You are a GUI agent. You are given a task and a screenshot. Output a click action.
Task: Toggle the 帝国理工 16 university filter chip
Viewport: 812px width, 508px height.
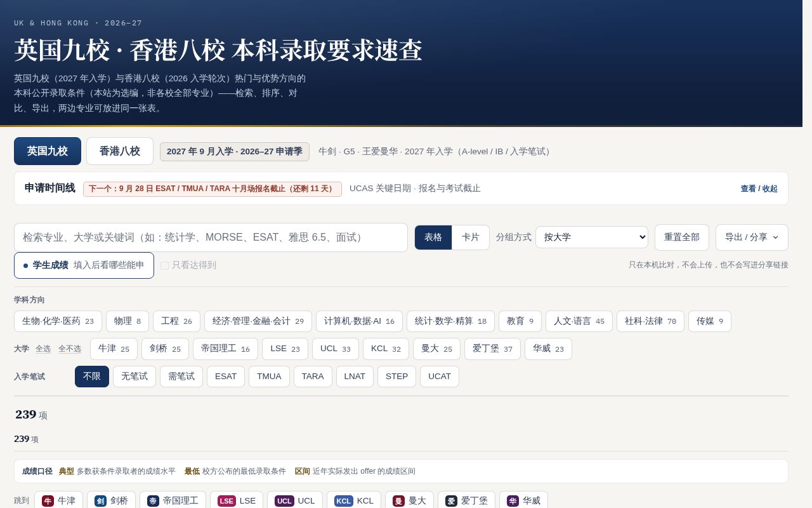click(x=225, y=349)
